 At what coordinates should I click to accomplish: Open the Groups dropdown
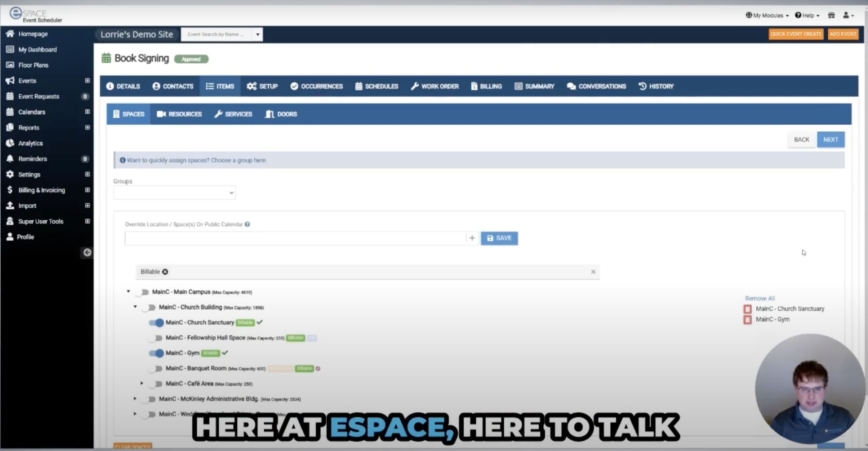(174, 193)
